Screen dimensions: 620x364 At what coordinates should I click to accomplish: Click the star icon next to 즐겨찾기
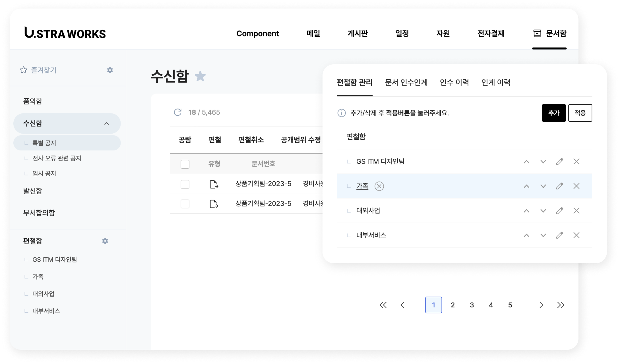pyautogui.click(x=24, y=70)
